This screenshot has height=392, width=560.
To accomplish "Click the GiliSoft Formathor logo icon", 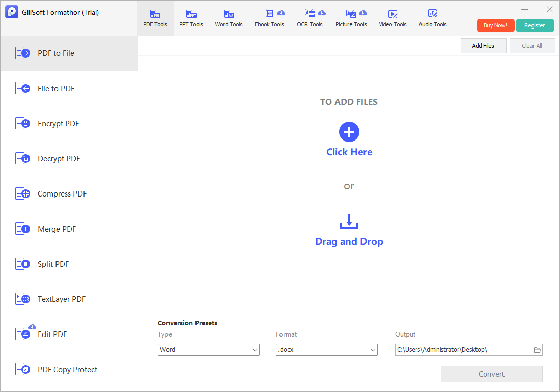I will coord(12,12).
